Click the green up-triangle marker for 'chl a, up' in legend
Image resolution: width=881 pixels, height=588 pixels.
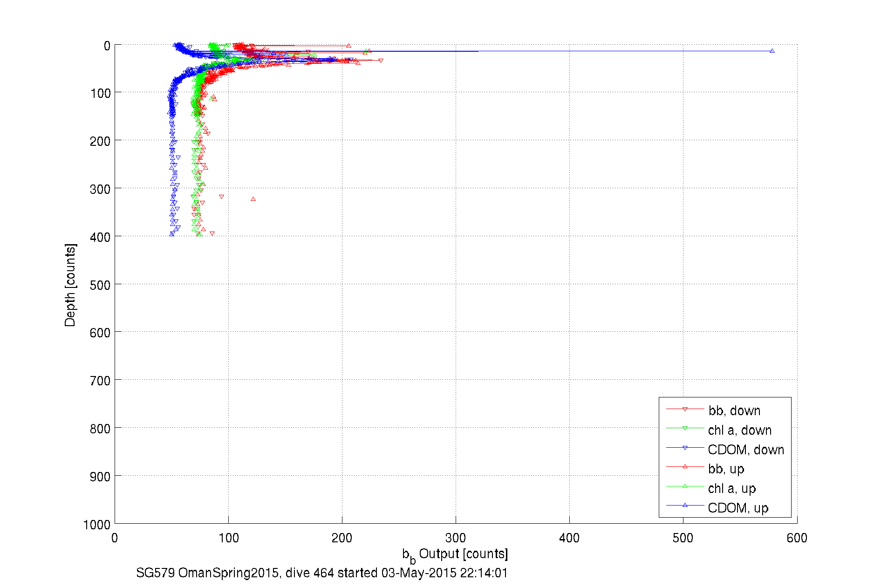[685, 486]
